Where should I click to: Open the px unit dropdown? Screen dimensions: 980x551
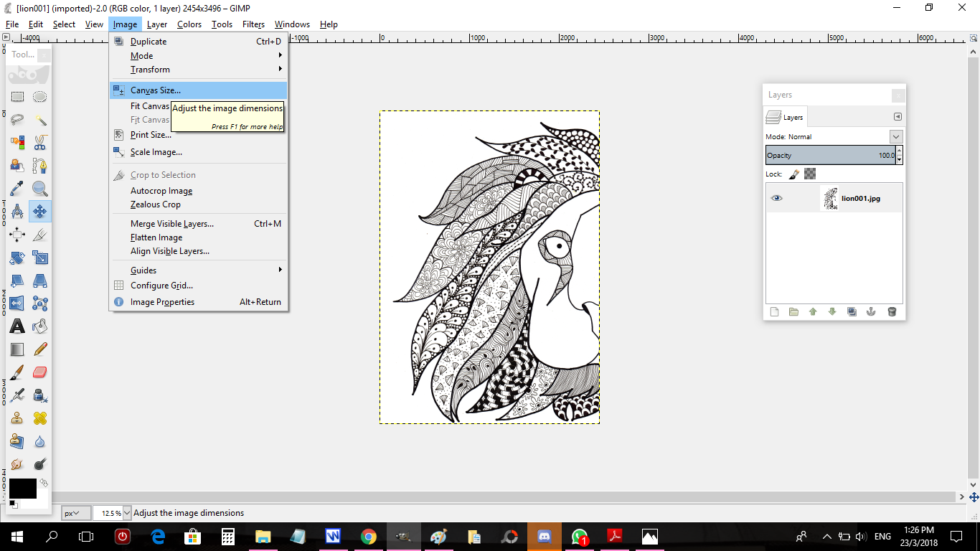pos(76,513)
